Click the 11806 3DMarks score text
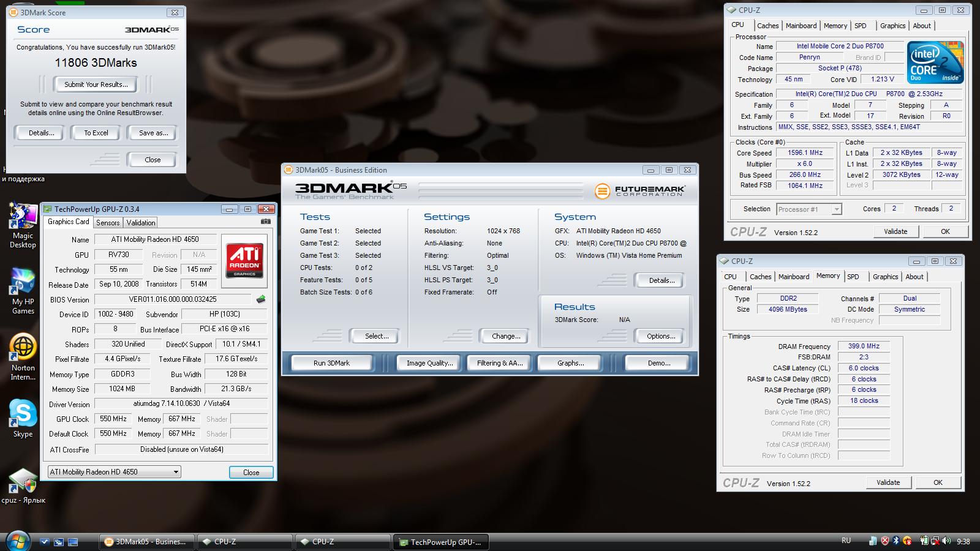This screenshot has height=551, width=980. click(x=96, y=62)
